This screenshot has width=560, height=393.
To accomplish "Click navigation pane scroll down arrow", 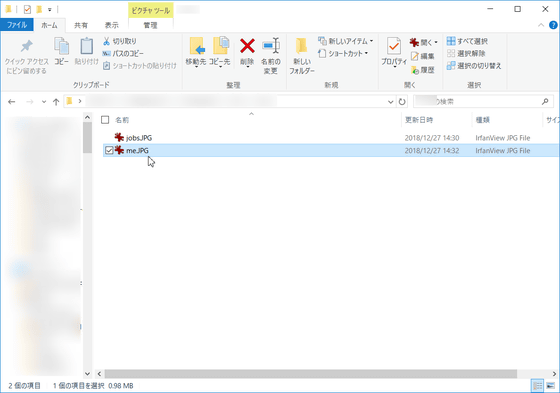I will click(x=88, y=374).
